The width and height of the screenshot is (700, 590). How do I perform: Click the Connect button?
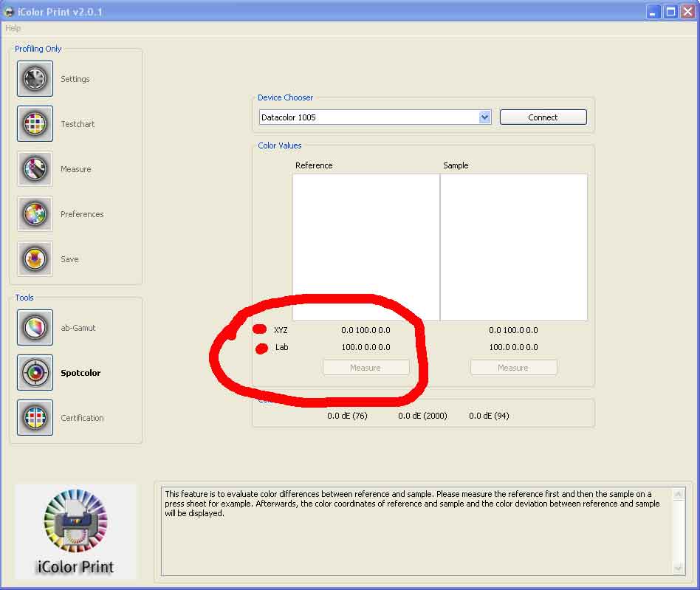point(543,117)
